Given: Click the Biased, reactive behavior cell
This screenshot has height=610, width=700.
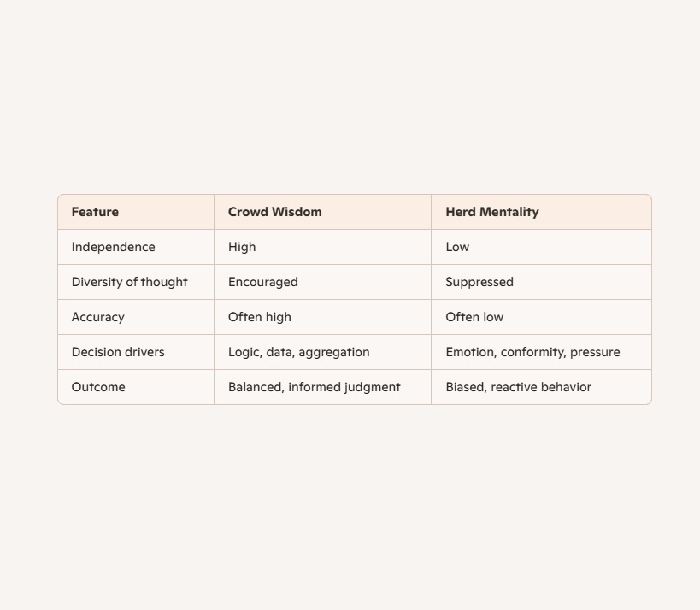Looking at the screenshot, I should 518,387.
